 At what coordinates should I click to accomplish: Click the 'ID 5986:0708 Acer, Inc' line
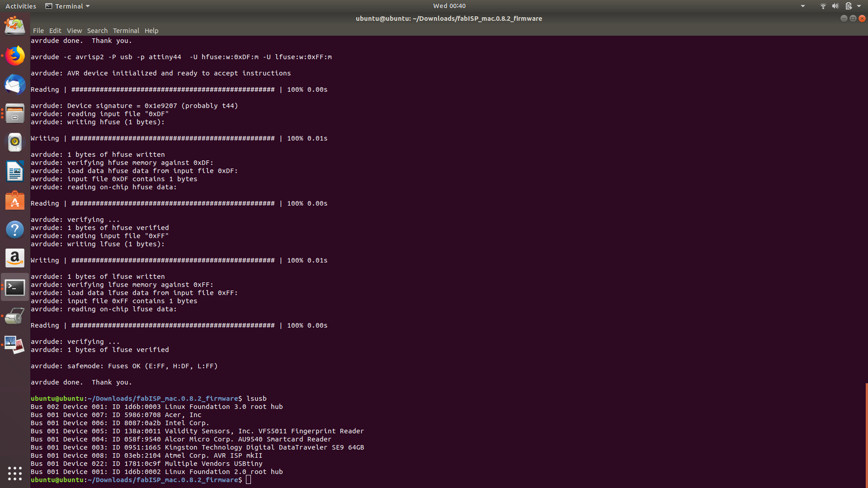(x=116, y=415)
